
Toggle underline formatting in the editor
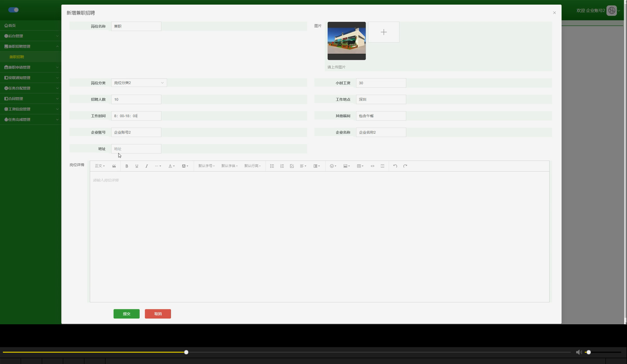pyautogui.click(x=136, y=166)
